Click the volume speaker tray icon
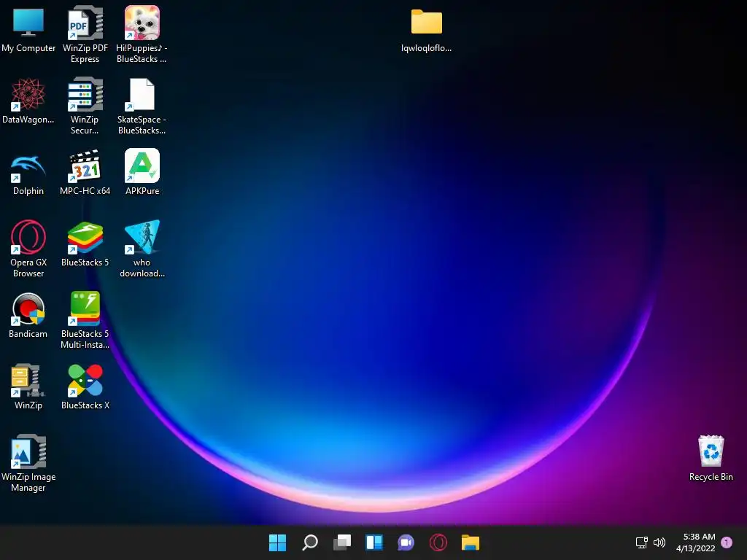 (659, 542)
